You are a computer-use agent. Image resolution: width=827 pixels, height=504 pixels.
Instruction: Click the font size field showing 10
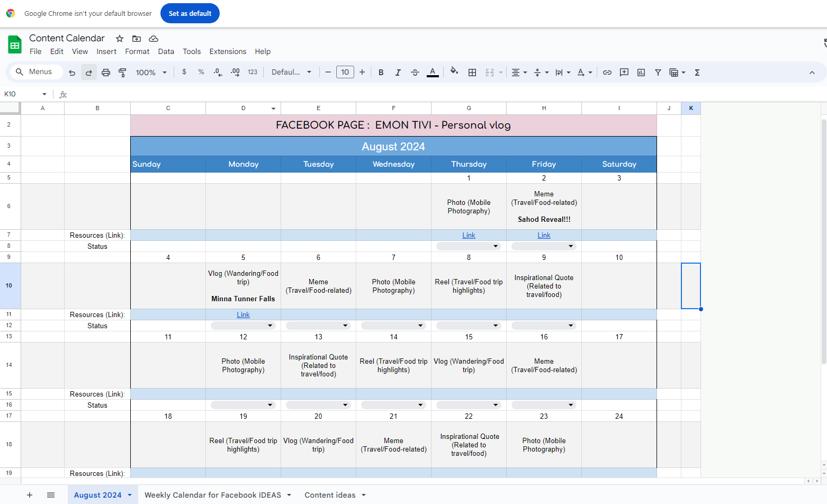[345, 73]
